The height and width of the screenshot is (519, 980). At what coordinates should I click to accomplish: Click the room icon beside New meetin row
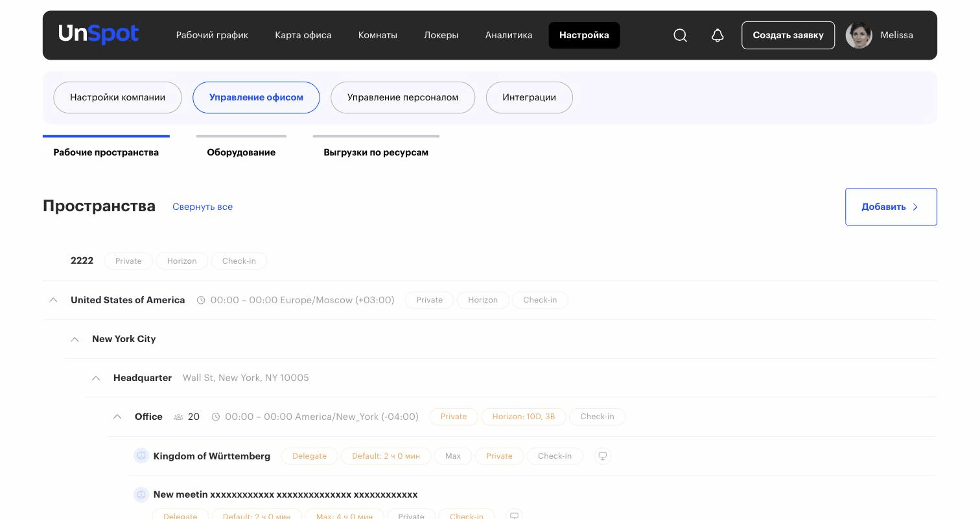point(141,494)
